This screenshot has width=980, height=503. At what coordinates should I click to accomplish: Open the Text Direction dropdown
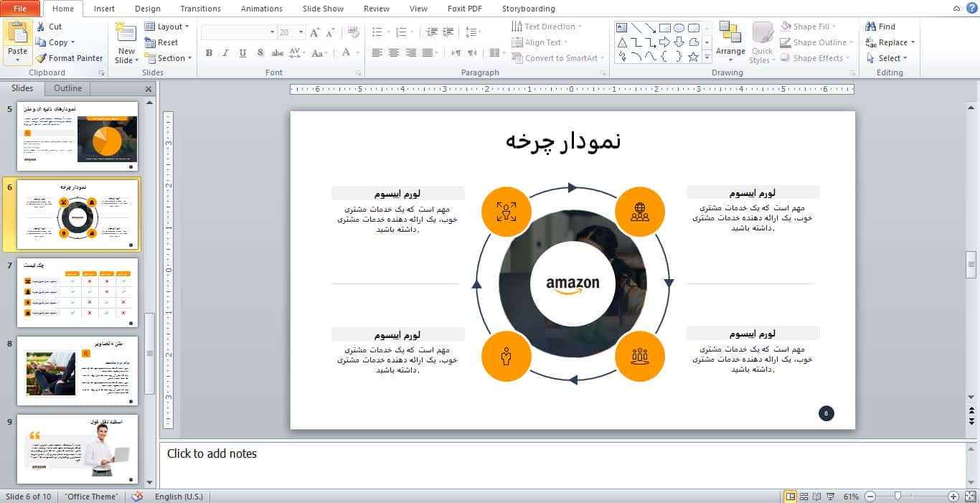pyautogui.click(x=547, y=27)
